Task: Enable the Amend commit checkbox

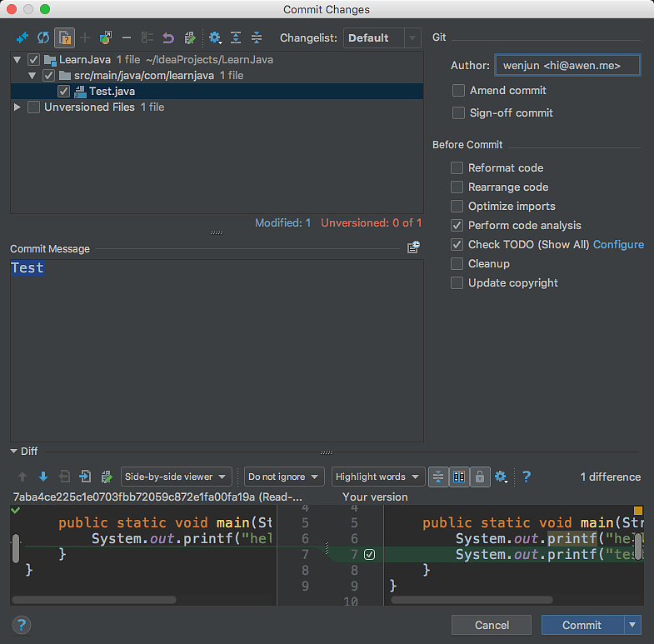Action: pos(458,90)
